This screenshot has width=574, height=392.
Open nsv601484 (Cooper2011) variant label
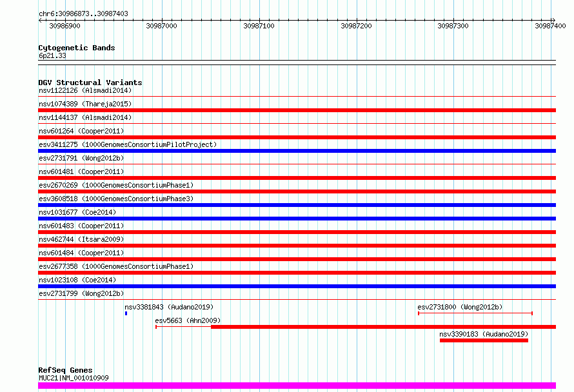point(81,253)
